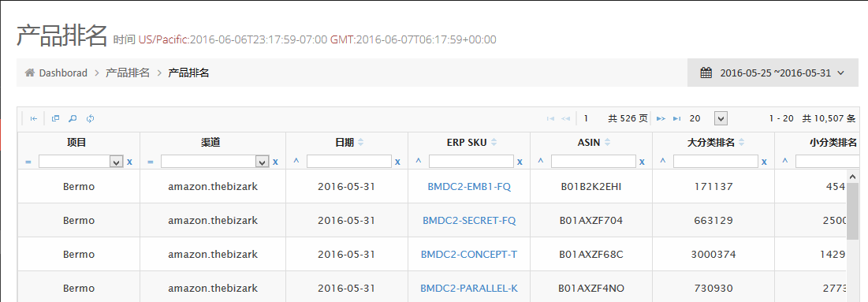Click the = operator of the 项目 filter
868x302 pixels.
tap(28, 162)
